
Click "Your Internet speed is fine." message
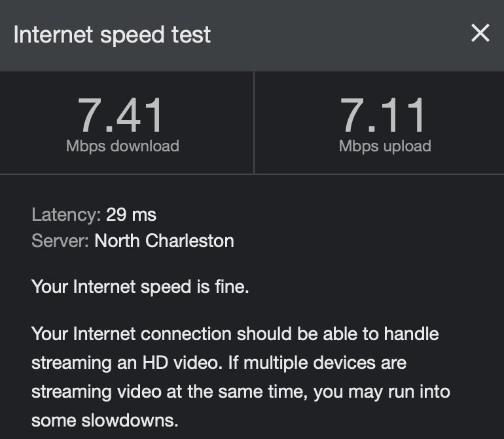tap(140, 286)
